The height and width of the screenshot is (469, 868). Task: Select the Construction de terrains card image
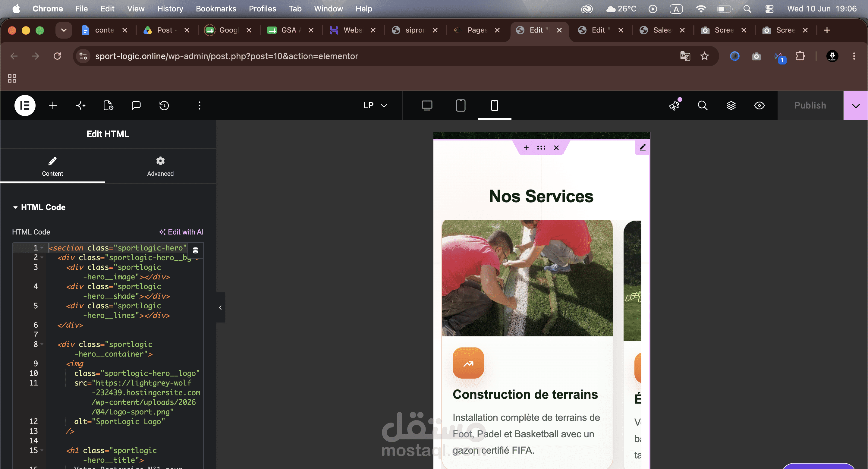(527, 278)
